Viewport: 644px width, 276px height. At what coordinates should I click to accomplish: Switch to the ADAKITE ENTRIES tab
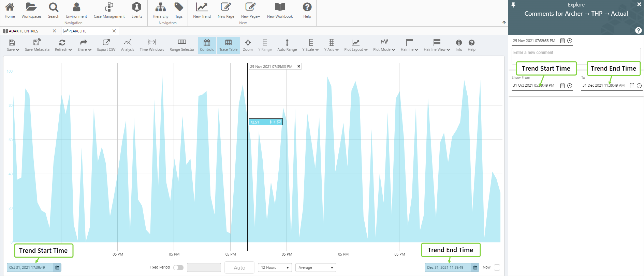click(24, 31)
